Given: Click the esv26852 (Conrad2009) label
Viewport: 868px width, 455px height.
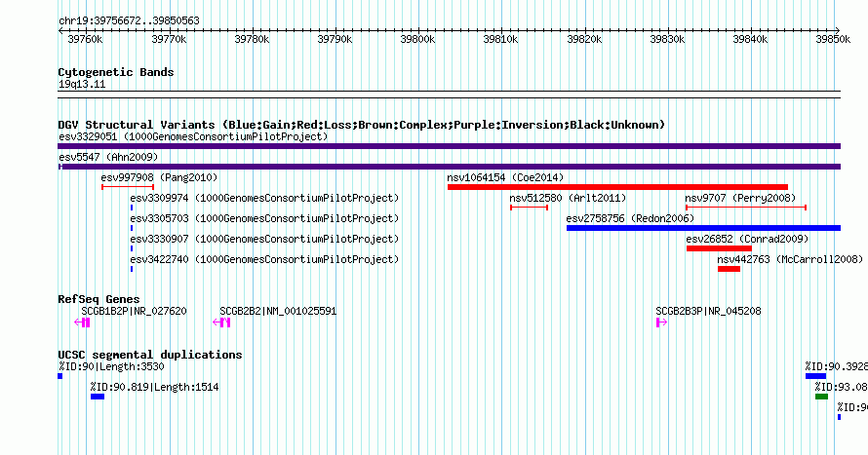Looking at the screenshot, I should point(747,239).
